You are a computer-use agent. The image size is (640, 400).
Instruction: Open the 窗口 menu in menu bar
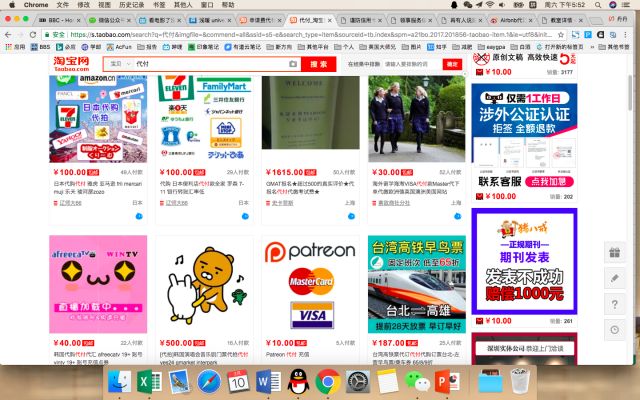(207, 5)
